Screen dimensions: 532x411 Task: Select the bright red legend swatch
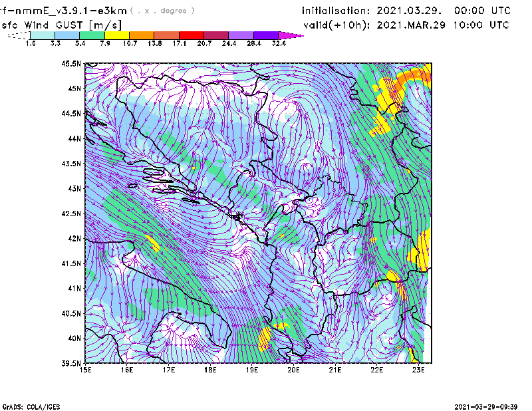[x=192, y=35]
